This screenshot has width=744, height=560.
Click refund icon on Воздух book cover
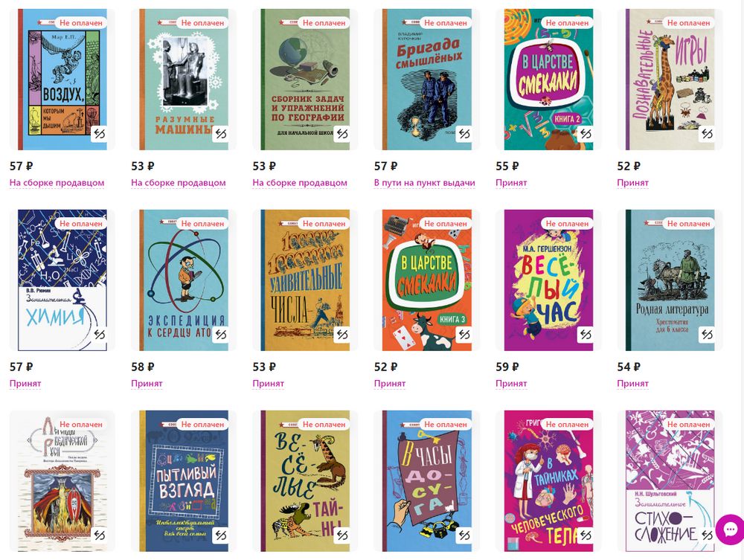[x=99, y=134]
